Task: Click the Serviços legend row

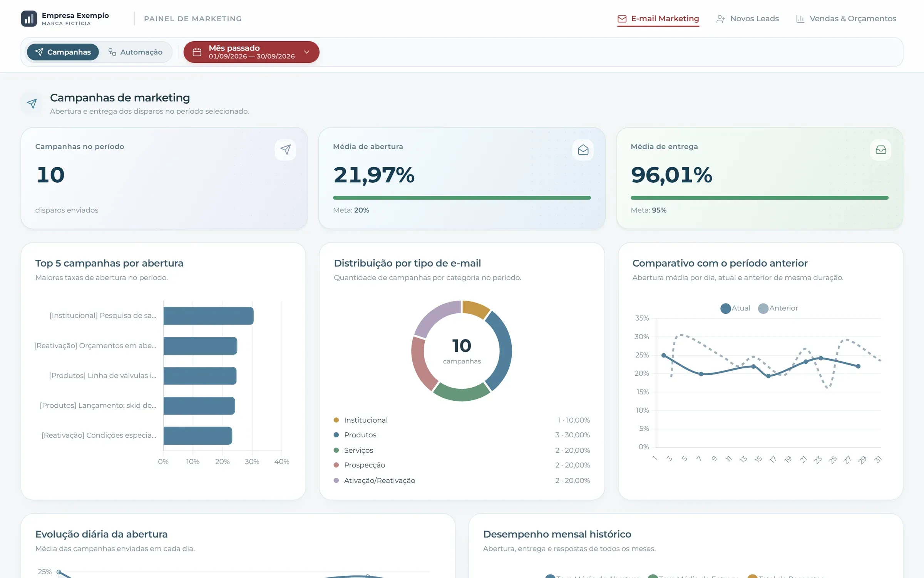Action: pyautogui.click(x=462, y=450)
